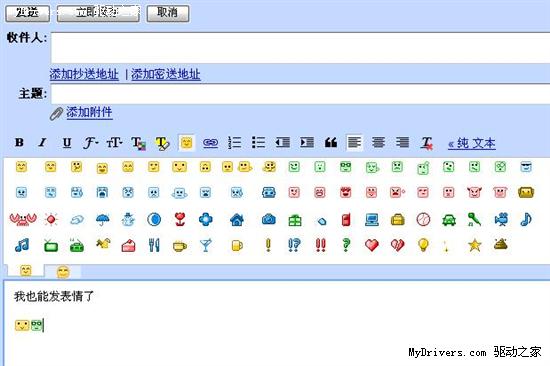Align text to the left
This screenshot has width=550, height=366.
(x=354, y=142)
